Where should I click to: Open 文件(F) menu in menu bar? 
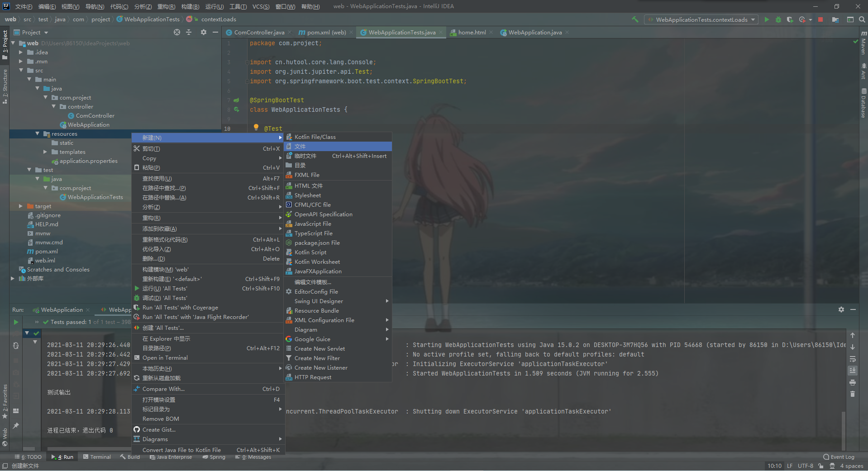(24, 6)
